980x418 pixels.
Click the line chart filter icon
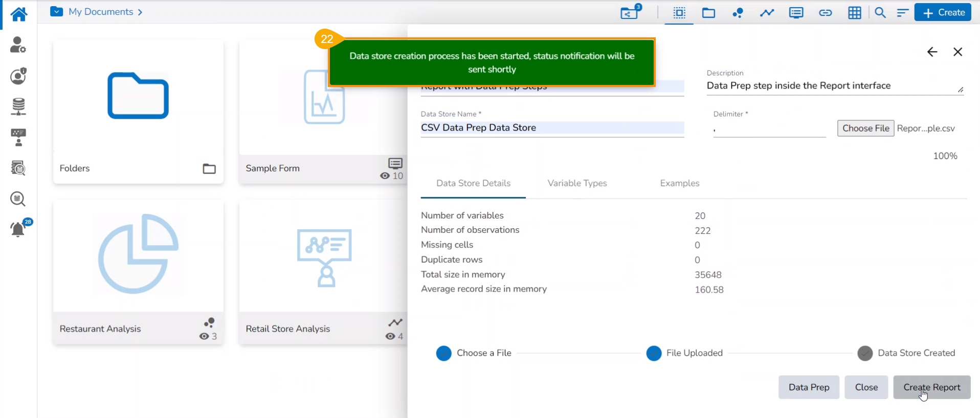pyautogui.click(x=767, y=13)
